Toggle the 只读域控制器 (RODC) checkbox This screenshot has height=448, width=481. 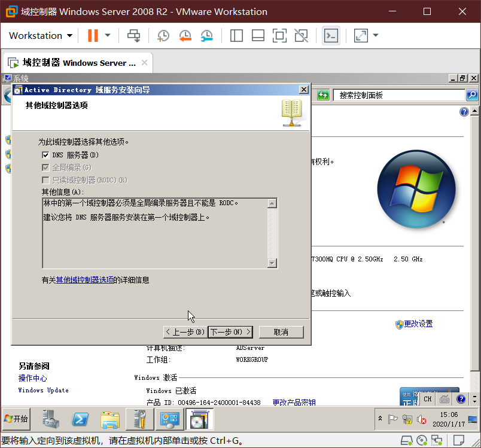click(45, 180)
